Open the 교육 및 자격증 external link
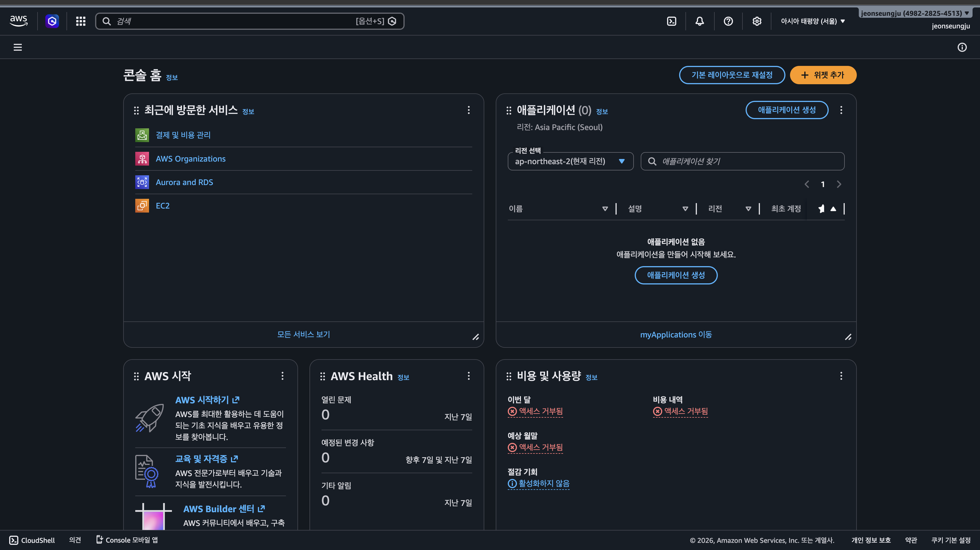Viewport: 980px width, 550px height. click(x=207, y=459)
